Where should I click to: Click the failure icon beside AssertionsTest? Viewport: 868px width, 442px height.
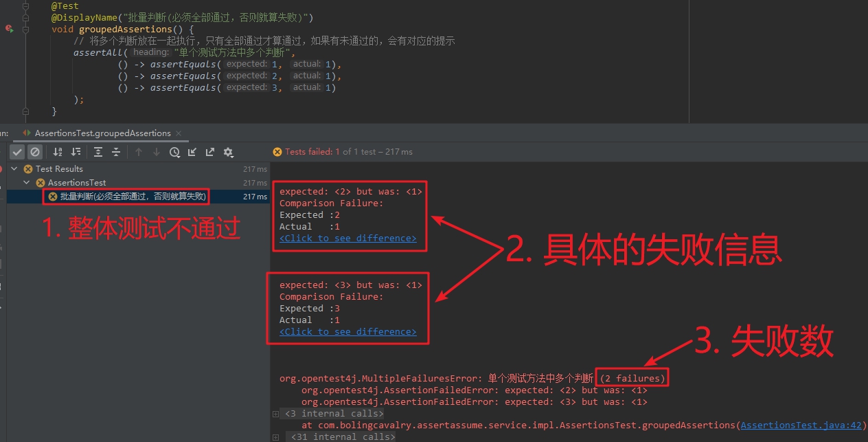(40, 183)
